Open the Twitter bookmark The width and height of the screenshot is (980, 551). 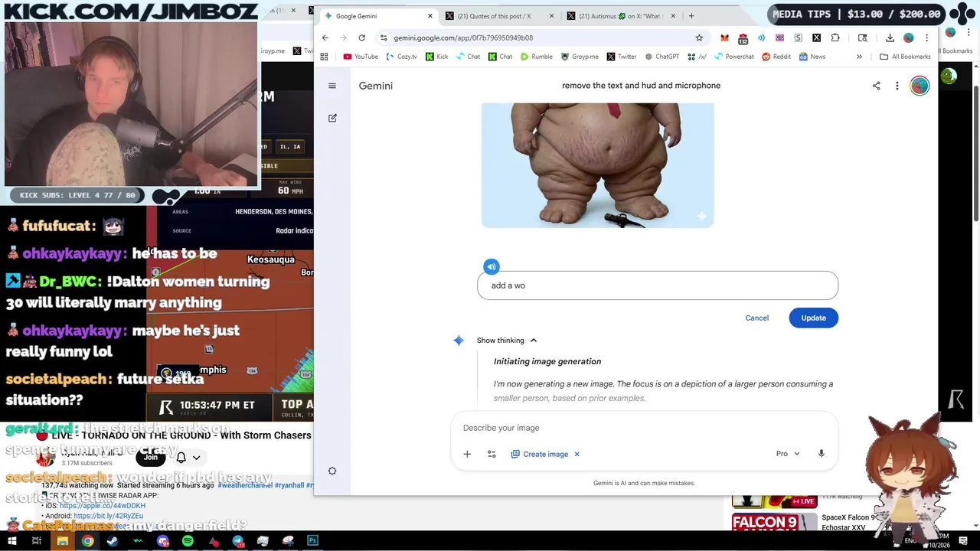[x=621, y=57]
